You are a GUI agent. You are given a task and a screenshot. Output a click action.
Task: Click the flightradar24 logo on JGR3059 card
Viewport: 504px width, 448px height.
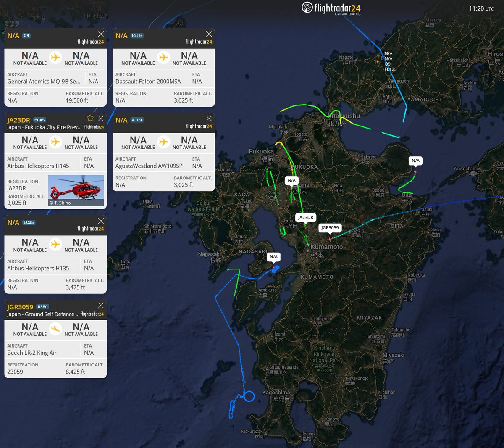click(92, 314)
